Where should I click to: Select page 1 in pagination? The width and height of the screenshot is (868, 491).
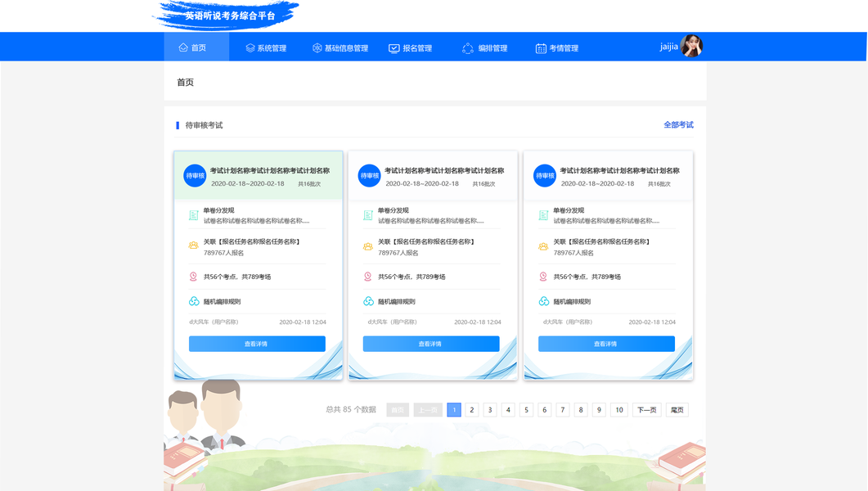tap(454, 410)
